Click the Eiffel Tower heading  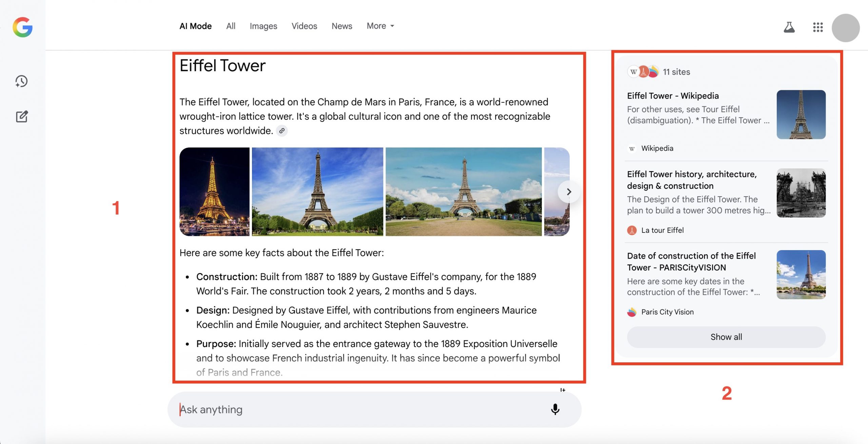(x=222, y=66)
